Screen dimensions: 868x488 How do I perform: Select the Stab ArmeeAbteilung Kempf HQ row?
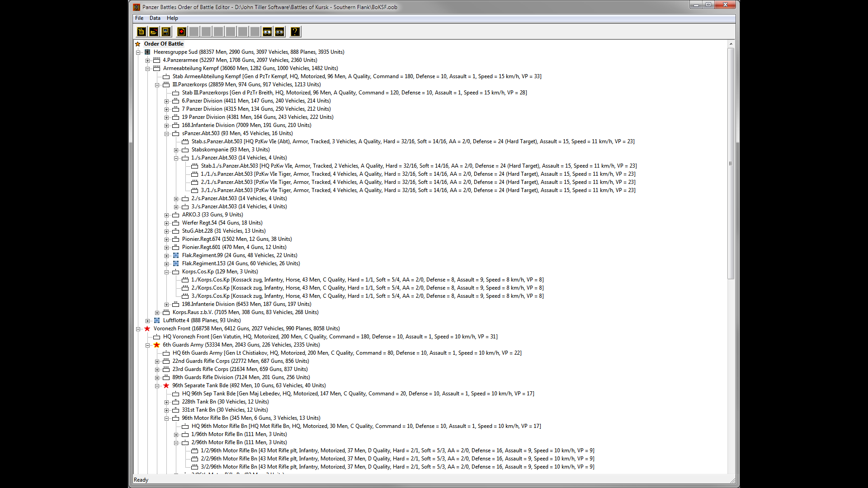[x=357, y=76]
